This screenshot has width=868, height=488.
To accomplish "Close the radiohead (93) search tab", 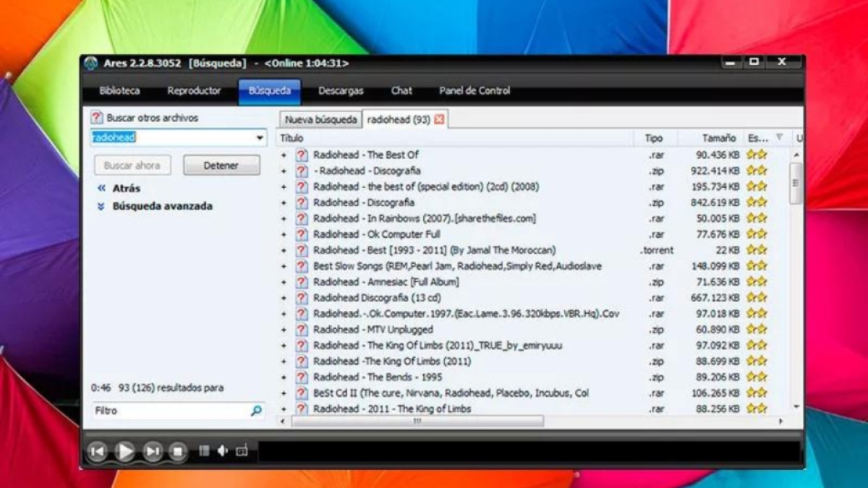I will pyautogui.click(x=439, y=119).
